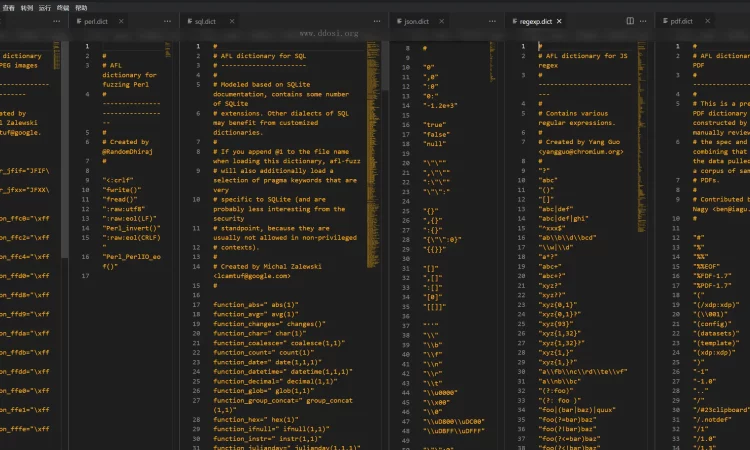Activate the regexp.dict tab
Screen dimensions: 750x450
[536, 22]
